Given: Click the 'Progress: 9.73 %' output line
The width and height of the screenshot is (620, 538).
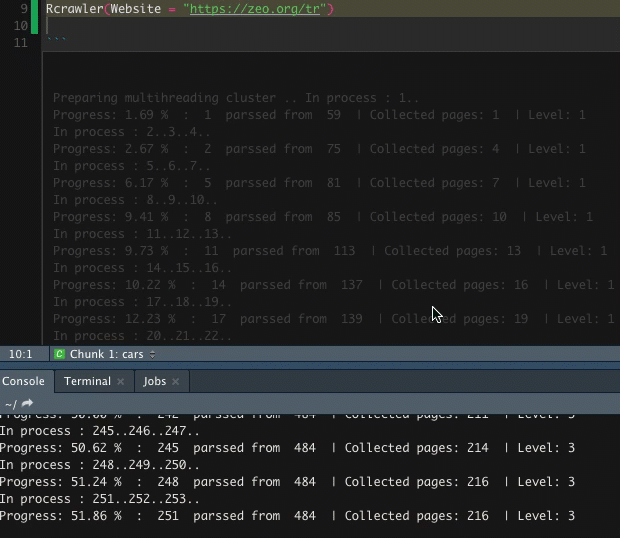Looking at the screenshot, I should click(330, 251).
